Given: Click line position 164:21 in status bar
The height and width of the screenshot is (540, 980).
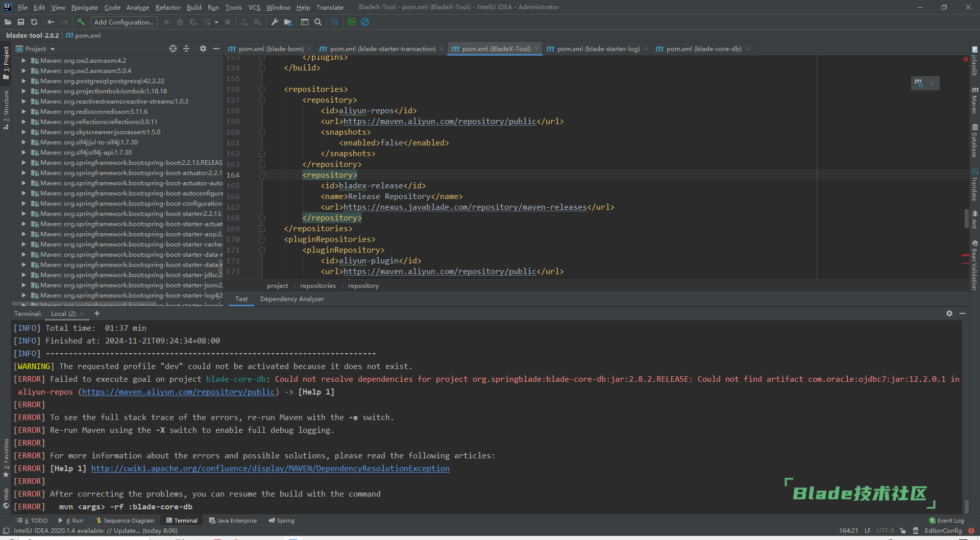Looking at the screenshot, I should (x=848, y=531).
